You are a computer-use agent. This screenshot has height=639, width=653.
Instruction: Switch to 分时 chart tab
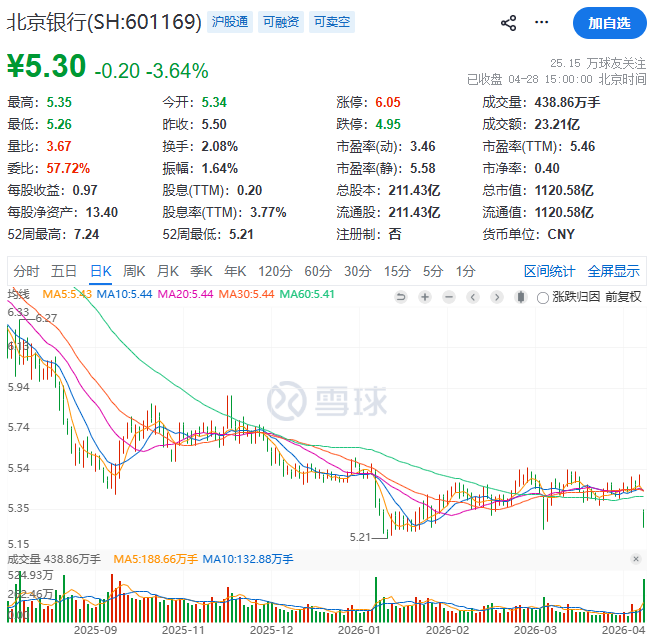point(26,271)
